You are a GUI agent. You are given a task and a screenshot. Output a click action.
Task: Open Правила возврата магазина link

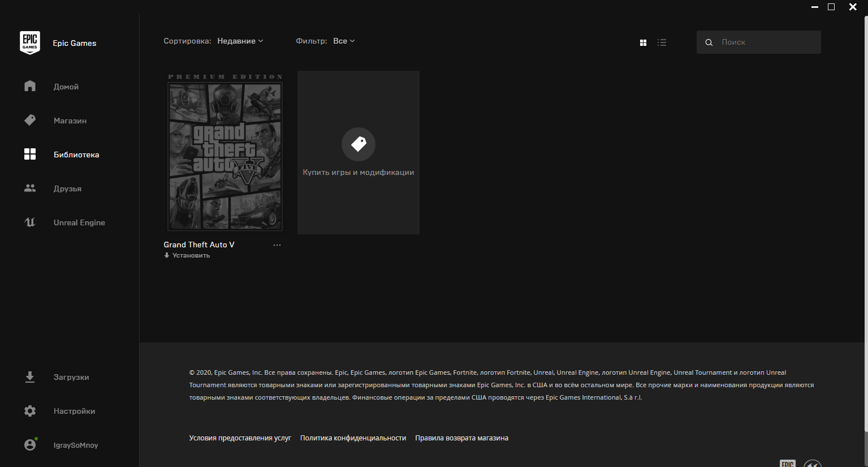pyautogui.click(x=461, y=438)
